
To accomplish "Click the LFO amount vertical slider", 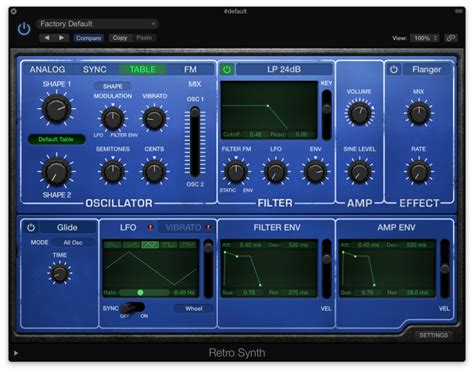I will click(208, 268).
